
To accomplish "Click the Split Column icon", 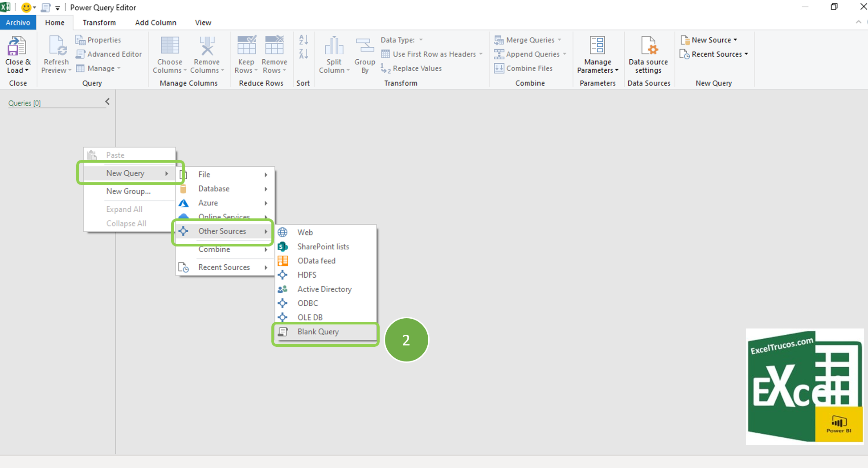I will pos(334,46).
